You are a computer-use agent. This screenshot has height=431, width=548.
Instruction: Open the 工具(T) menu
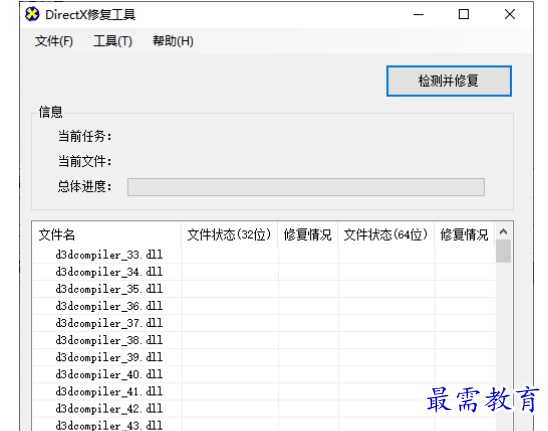click(x=113, y=41)
